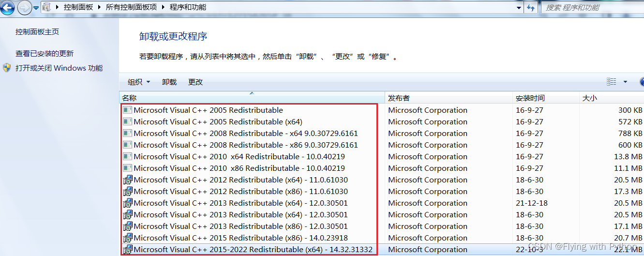Image resolution: width=644 pixels, height=256 pixels.
Task: Click icon of Visual C++ 2013 (x64) installed 21-12-18
Action: tap(128, 203)
